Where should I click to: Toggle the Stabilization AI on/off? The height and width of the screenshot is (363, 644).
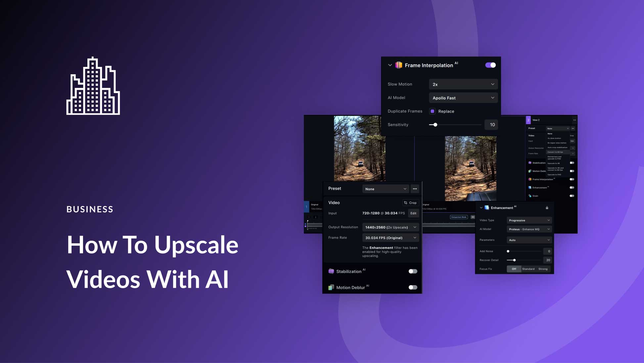pos(412,271)
